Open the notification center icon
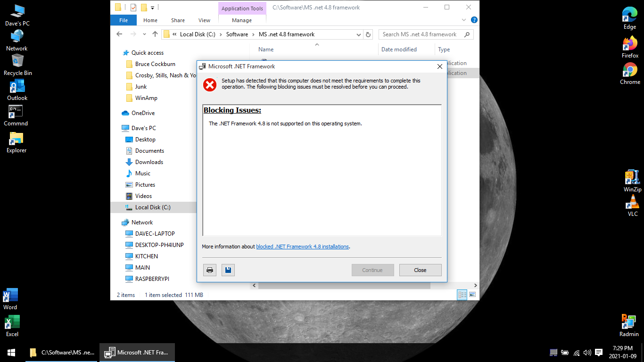Viewport: 644px width, 362px height. click(x=599, y=352)
